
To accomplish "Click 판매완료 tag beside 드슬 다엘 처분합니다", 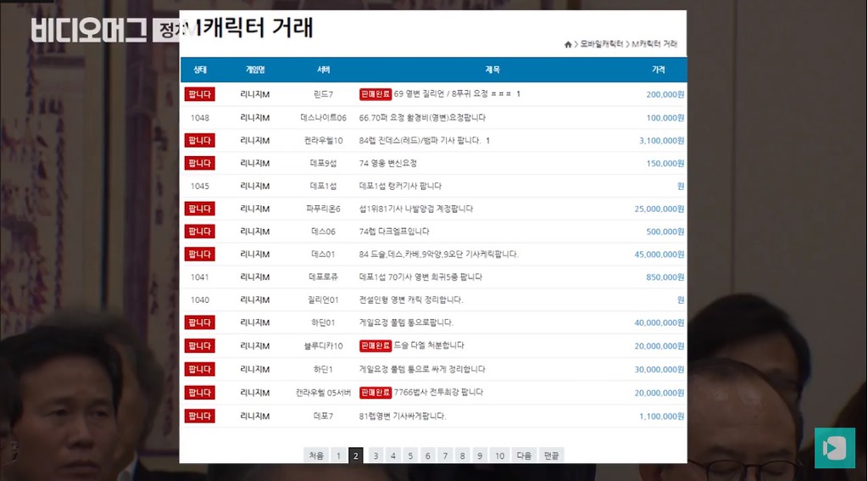I will pyautogui.click(x=376, y=345).
